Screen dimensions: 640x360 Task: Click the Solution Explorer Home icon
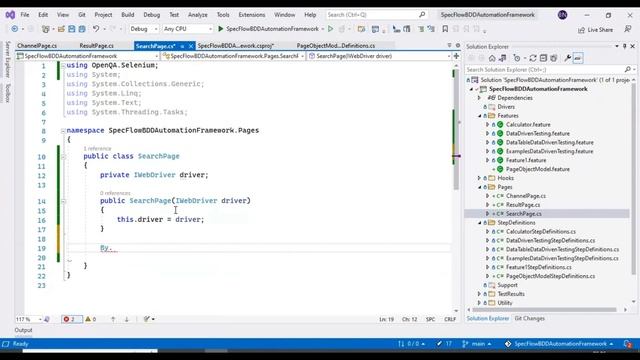(492, 58)
